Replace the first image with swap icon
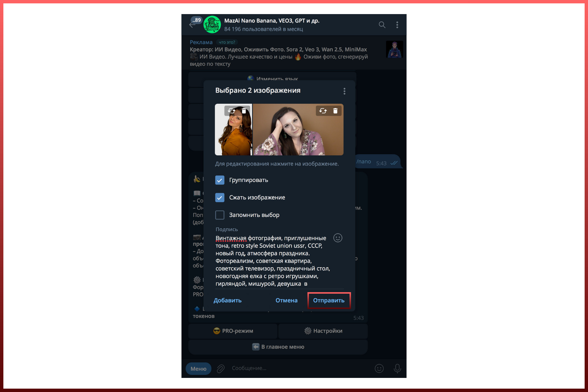The height and width of the screenshot is (392, 588). [x=232, y=111]
